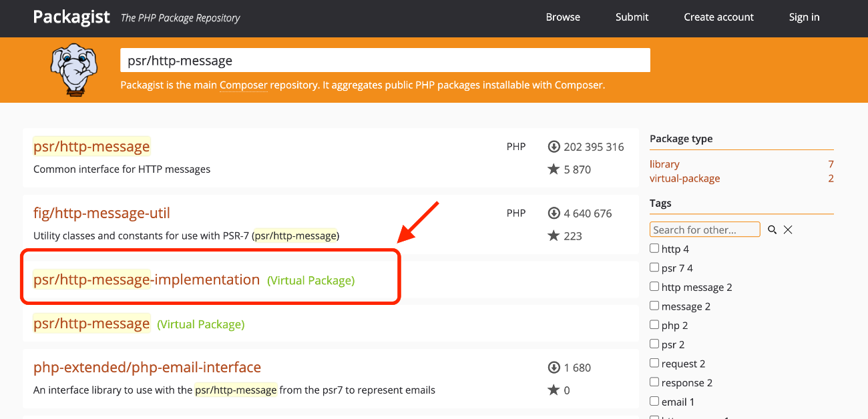Viewport: 868px width, 419px height.
Task: Click the tag search magnifier icon
Action: [773, 230]
